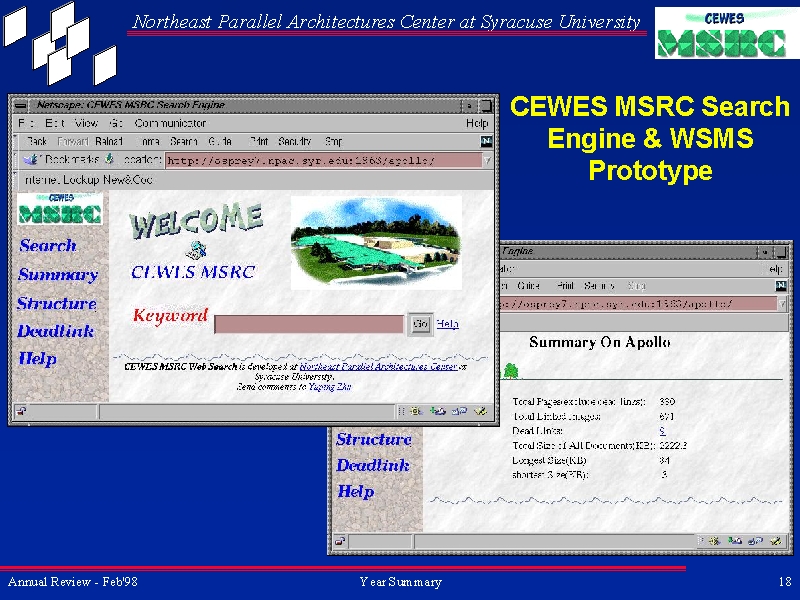Image resolution: width=800 pixels, height=600 pixels.
Task: Click Security in the front window toolbar
Action: click(x=295, y=141)
